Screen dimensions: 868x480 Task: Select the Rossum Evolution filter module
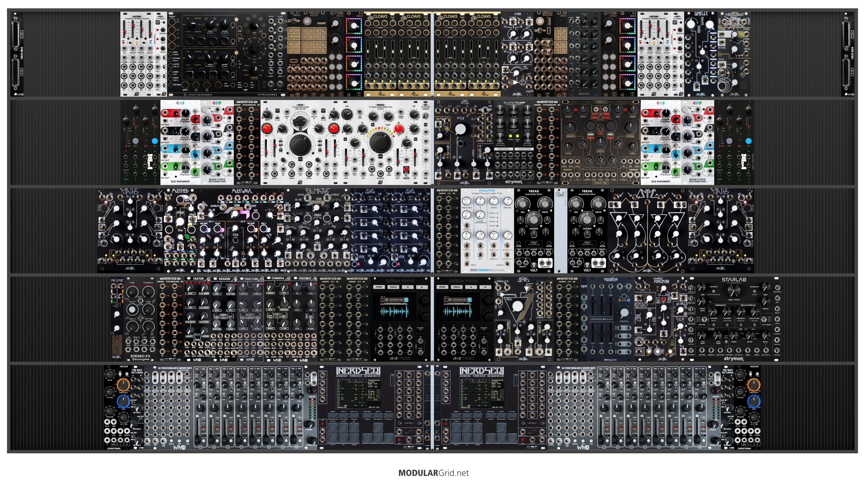(x=487, y=231)
